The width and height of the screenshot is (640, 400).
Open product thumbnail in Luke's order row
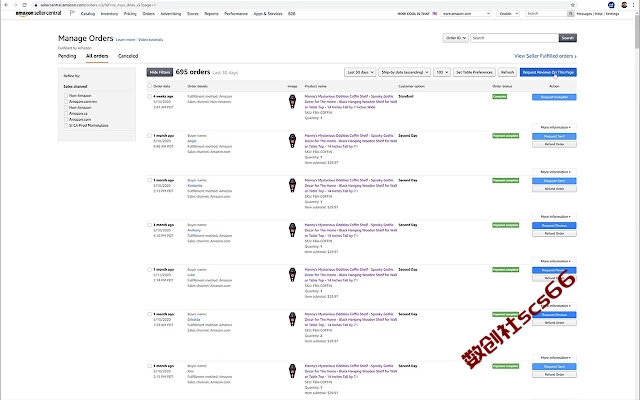point(292,274)
